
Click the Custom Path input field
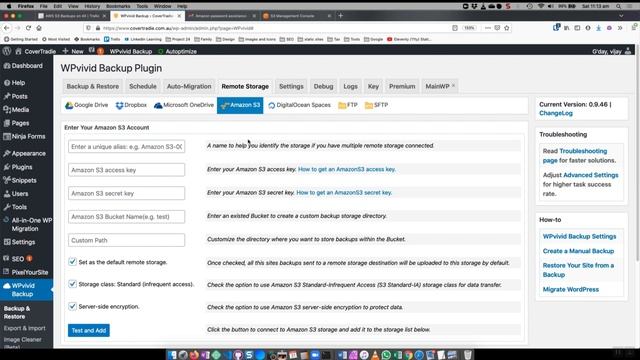click(x=127, y=240)
